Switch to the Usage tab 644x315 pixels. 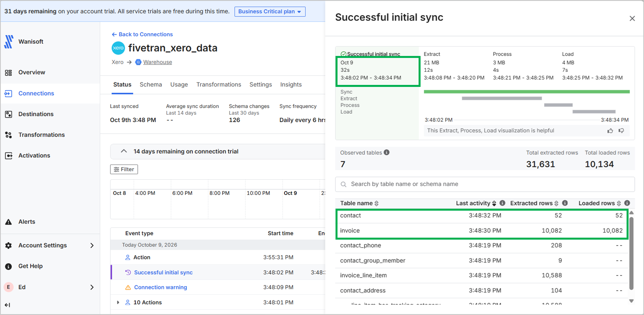point(179,85)
